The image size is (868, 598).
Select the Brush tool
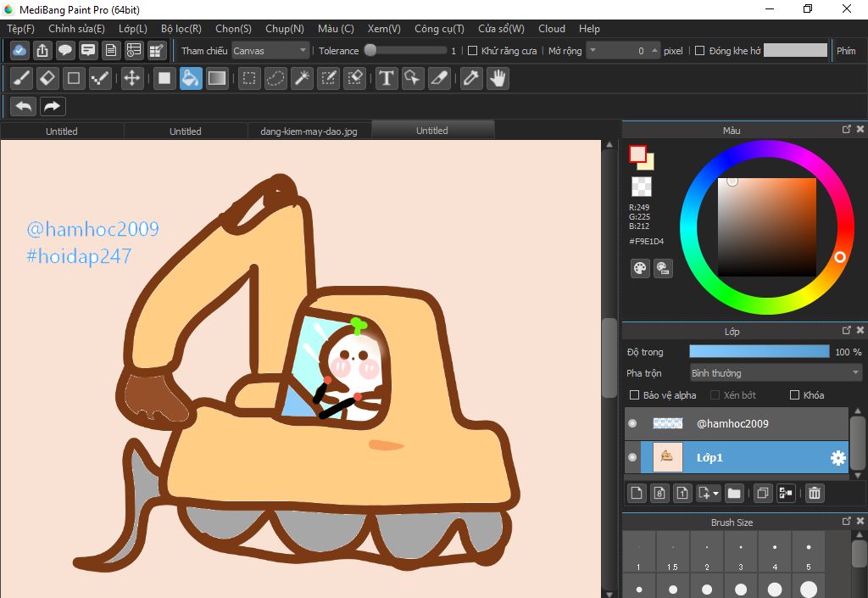pyautogui.click(x=22, y=79)
